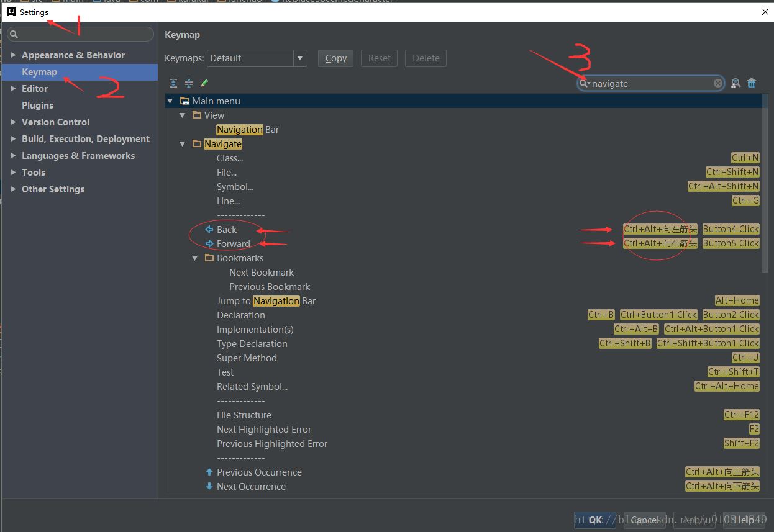Expand the Editor settings section
This screenshot has width=774, height=532.
click(13, 89)
